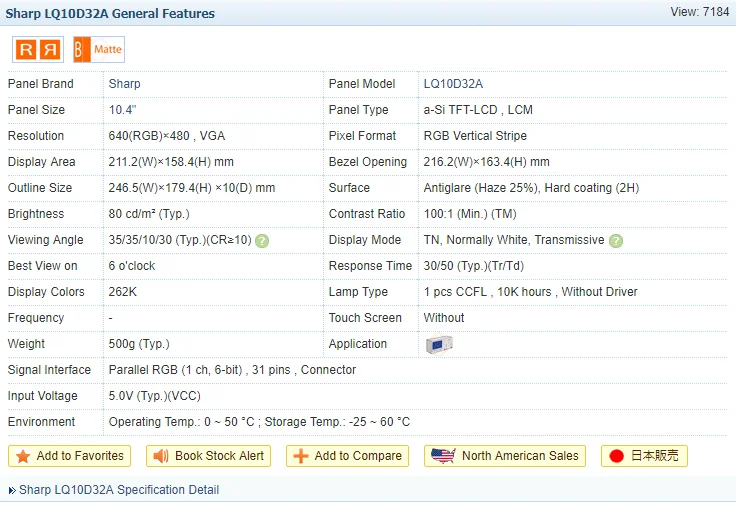Viewport: 736px width, 505px height.
Task: Open North American Sales link
Action: pos(505,456)
